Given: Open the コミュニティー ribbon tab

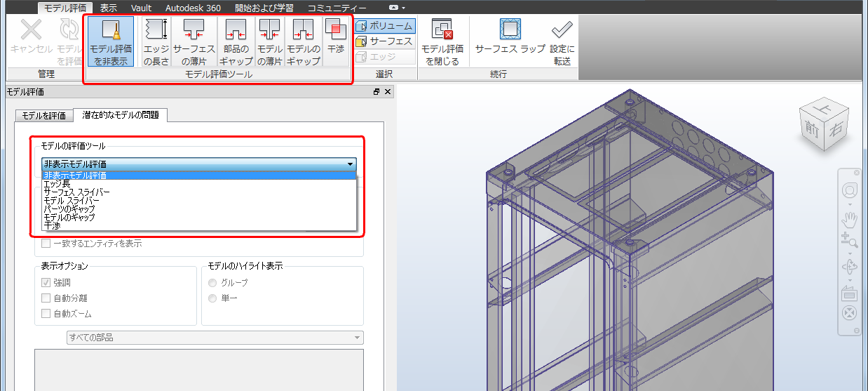Looking at the screenshot, I should pyautogui.click(x=337, y=8).
